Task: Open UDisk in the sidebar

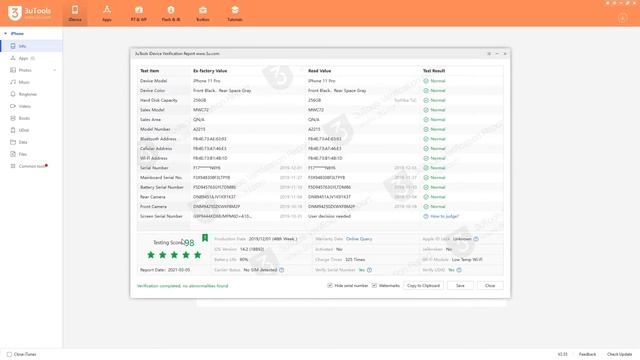Action: click(x=31, y=130)
